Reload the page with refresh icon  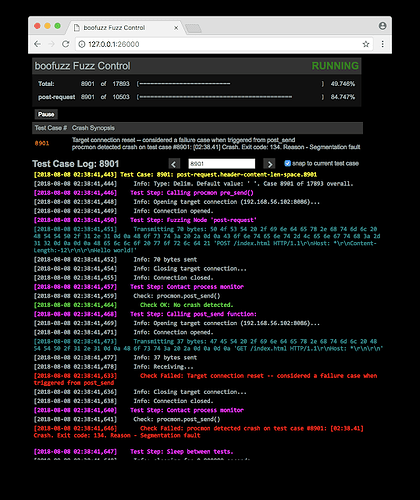pyautogui.click(x=66, y=44)
